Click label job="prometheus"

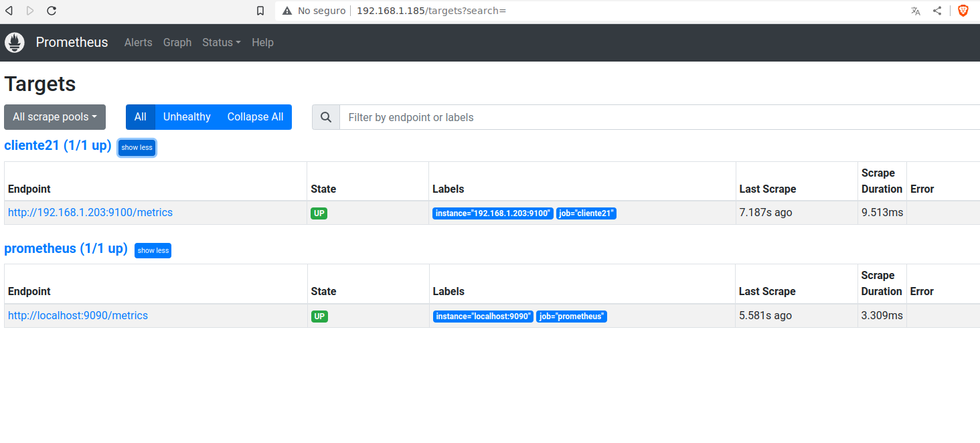tap(572, 316)
